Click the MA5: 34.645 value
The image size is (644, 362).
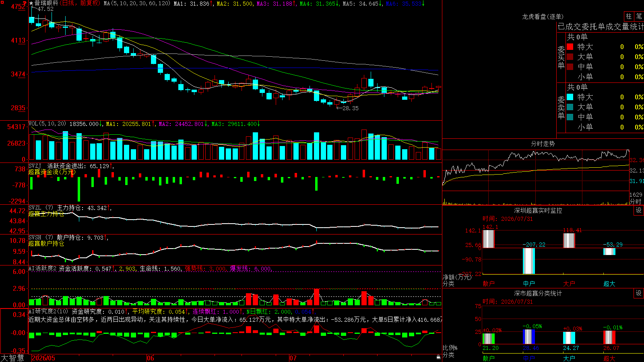363,3
